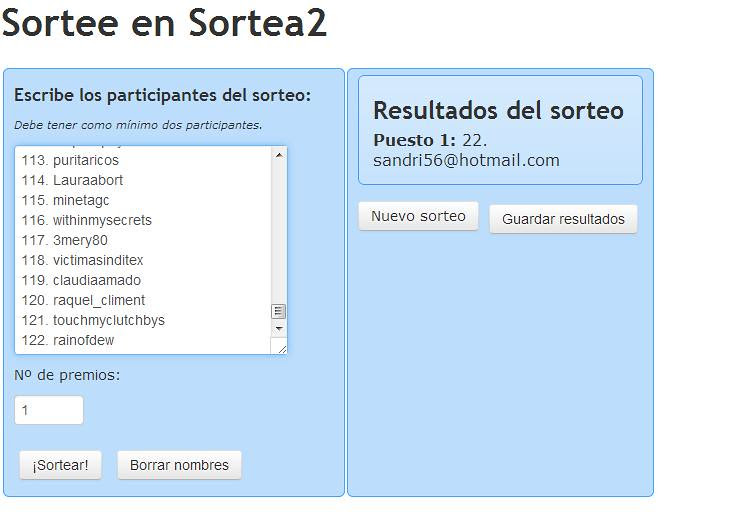The width and height of the screenshot is (749, 514).
Task: Click participant line 113. puritaricos
Action: click(70, 160)
